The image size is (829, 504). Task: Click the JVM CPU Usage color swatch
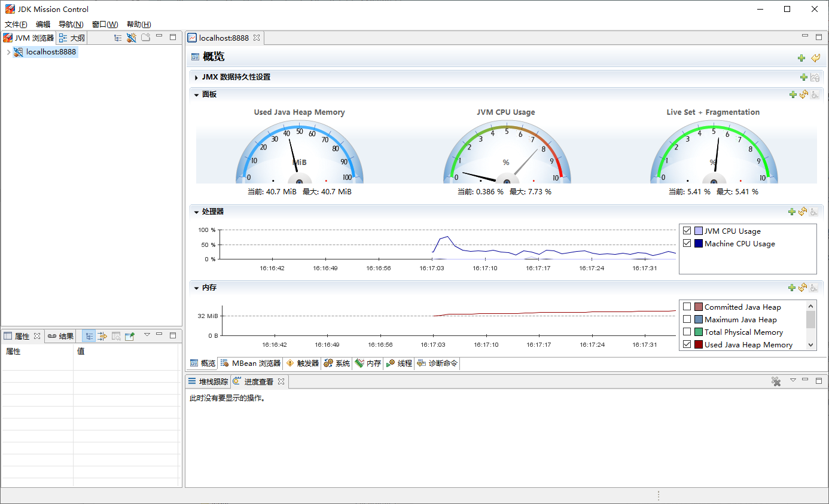click(698, 231)
